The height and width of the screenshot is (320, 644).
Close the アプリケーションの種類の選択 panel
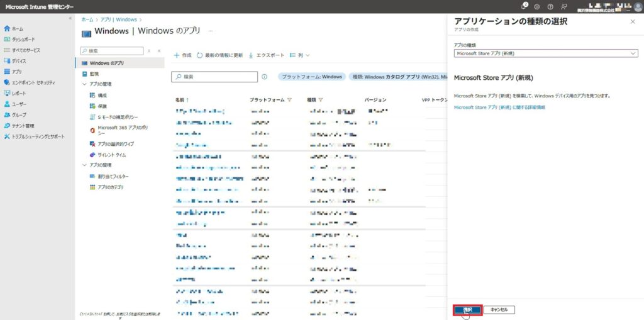pyautogui.click(x=633, y=22)
